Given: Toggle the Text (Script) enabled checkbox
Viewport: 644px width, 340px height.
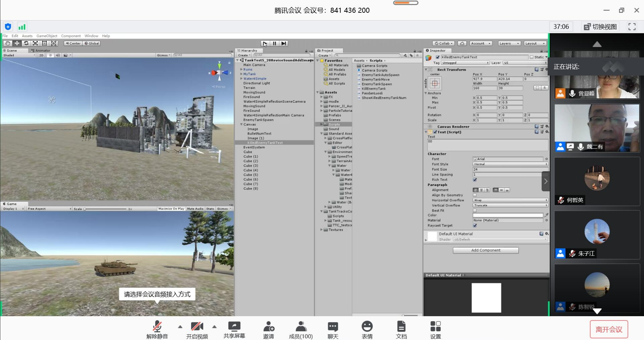Looking at the screenshot, I should pos(435,132).
